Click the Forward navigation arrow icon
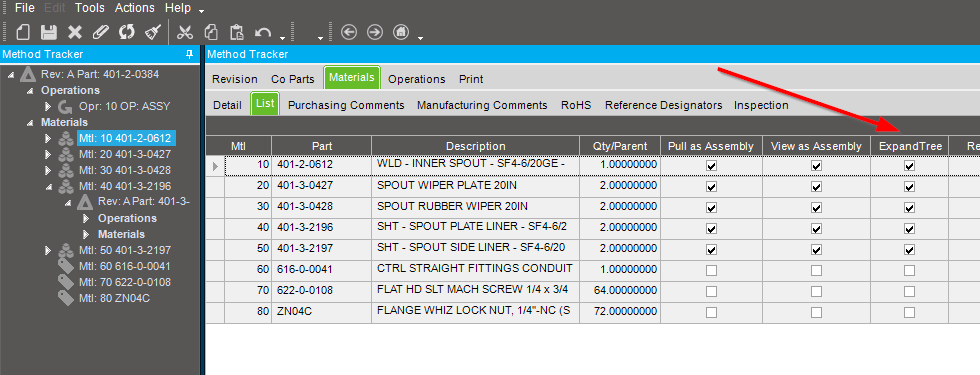Image resolution: width=980 pixels, height=375 pixels. pyautogui.click(x=375, y=32)
